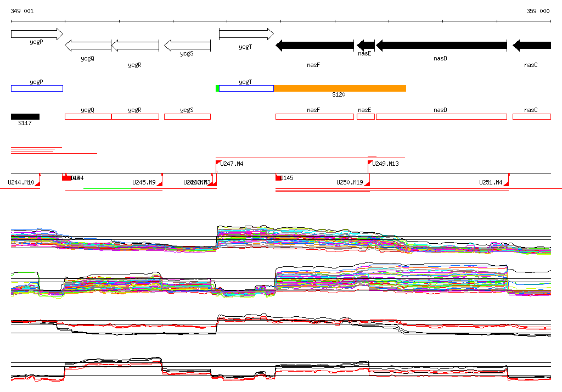Viewport: 562px width, 392px height.
Task: Click the blue-outlined ycgP box
Action: click(x=37, y=88)
